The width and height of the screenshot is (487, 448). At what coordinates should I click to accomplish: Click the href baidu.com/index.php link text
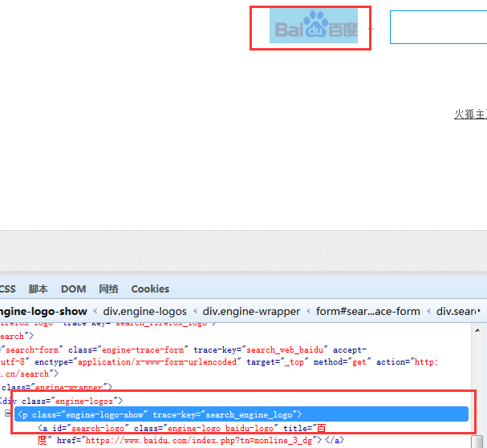[x=199, y=440]
